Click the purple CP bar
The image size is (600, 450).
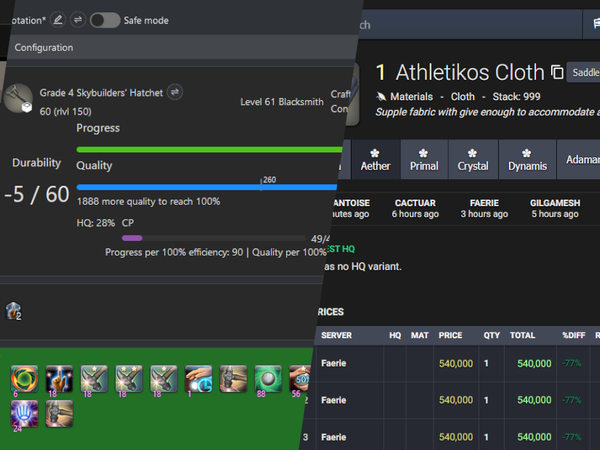tap(132, 238)
